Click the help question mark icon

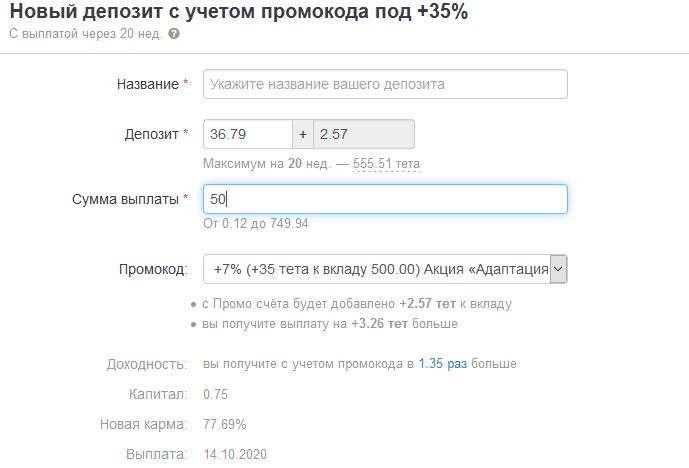pos(174,34)
